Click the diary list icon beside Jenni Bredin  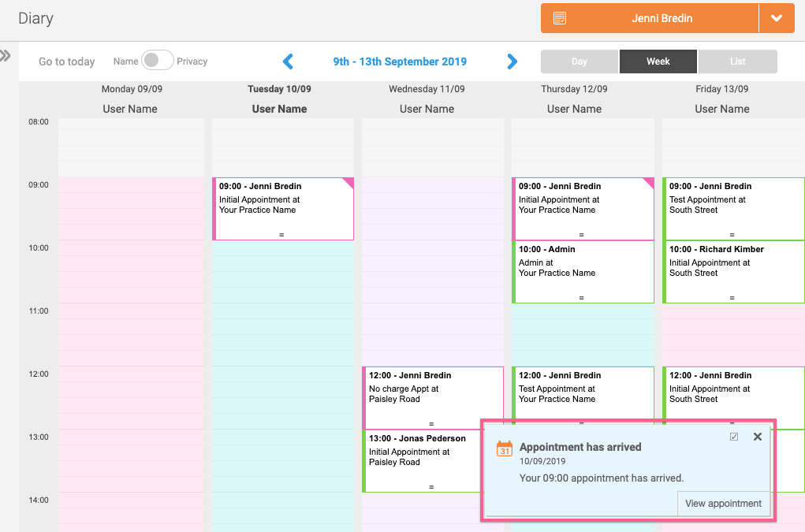(x=560, y=18)
